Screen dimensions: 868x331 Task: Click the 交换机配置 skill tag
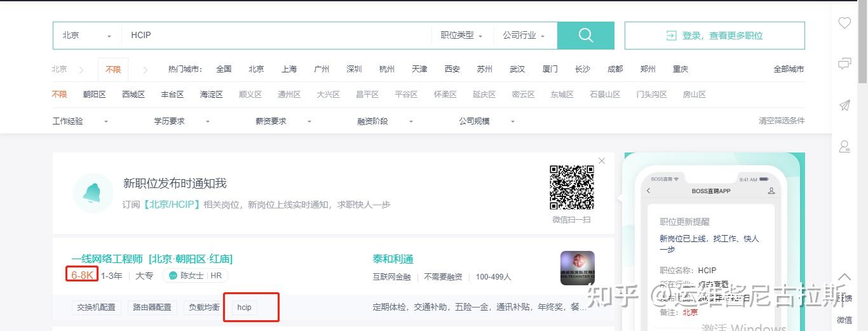(97, 307)
